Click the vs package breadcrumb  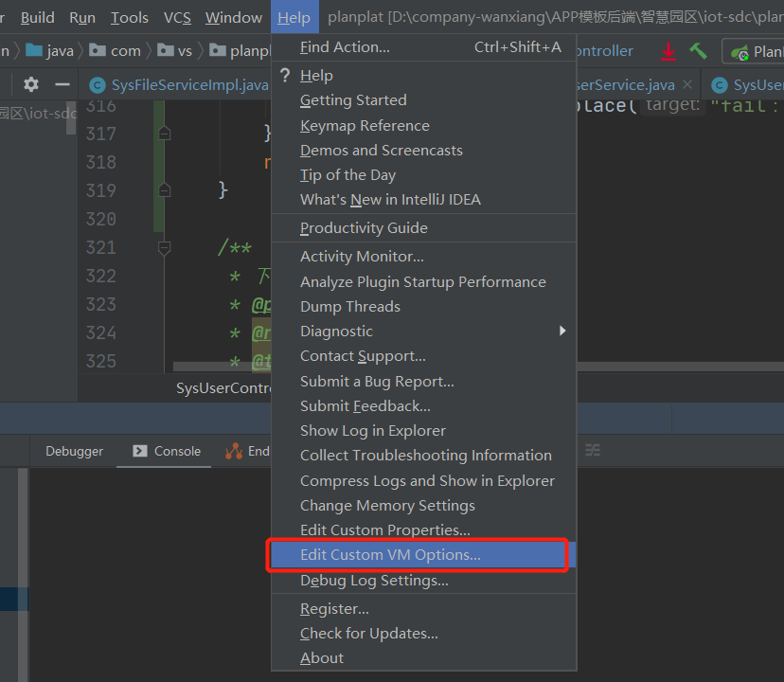tap(174, 50)
